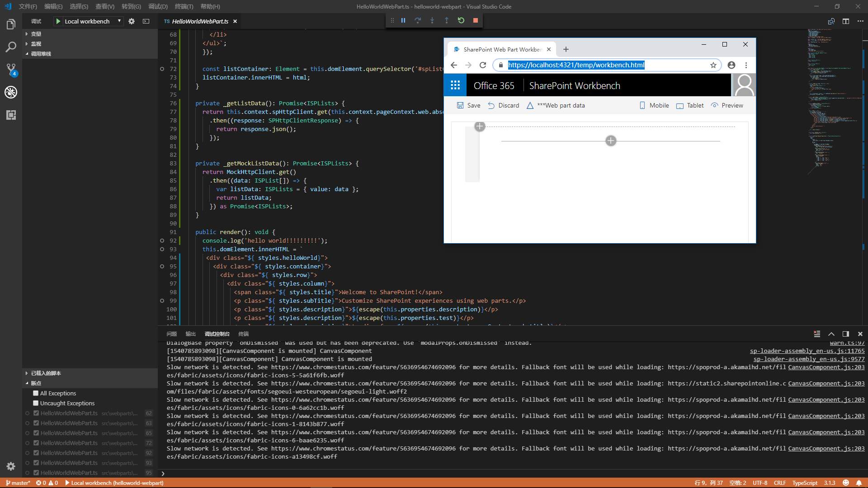This screenshot has height=488, width=868.
Task: Open the 文件(F) menu
Action: [x=27, y=6]
